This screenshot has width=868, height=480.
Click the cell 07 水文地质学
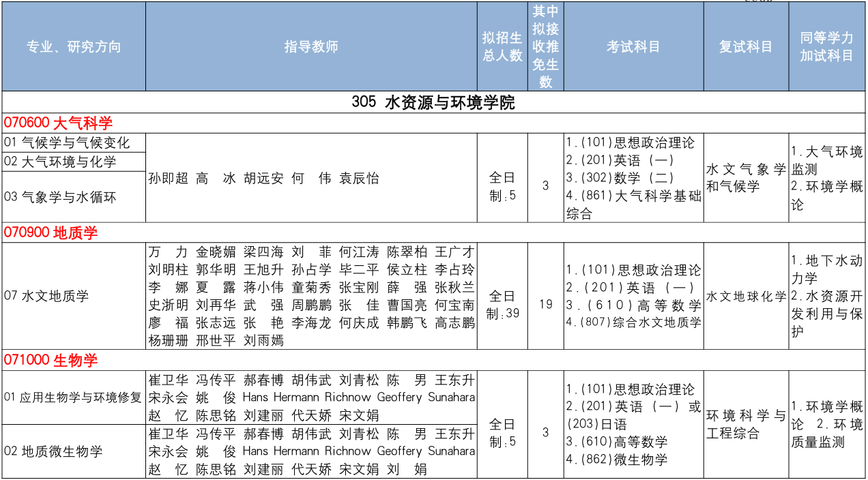(x=74, y=296)
